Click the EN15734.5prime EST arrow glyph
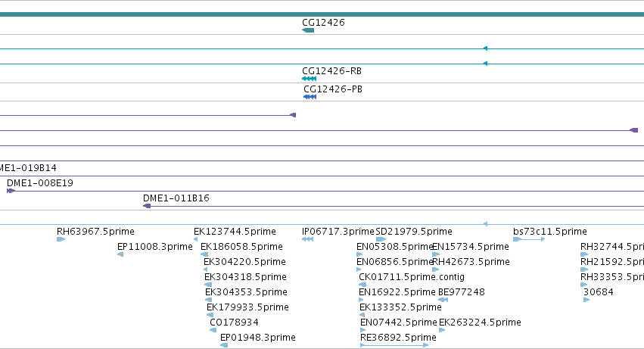The height and width of the screenshot is (349, 644). click(436, 254)
